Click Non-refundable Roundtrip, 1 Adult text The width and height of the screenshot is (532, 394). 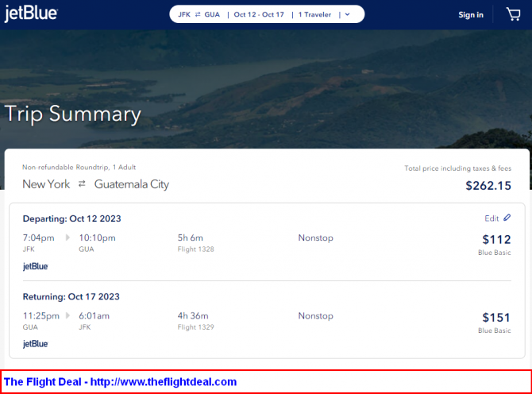coord(79,168)
